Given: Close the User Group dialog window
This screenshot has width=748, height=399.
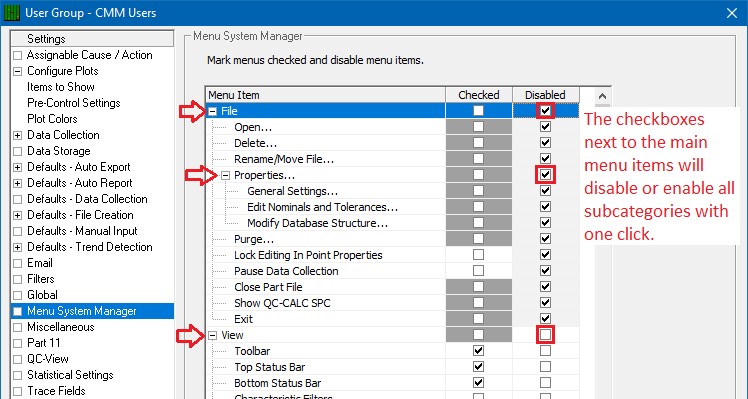Looking at the screenshot, I should (732, 13).
